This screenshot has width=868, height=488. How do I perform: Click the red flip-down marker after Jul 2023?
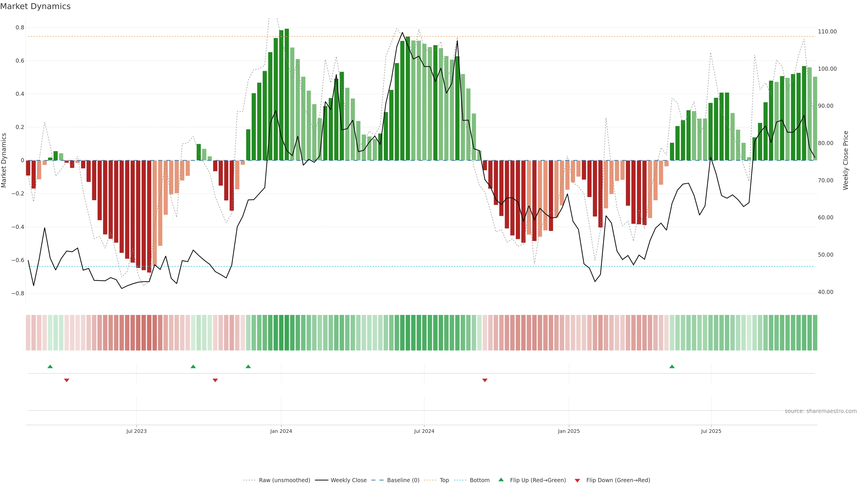pos(215,380)
